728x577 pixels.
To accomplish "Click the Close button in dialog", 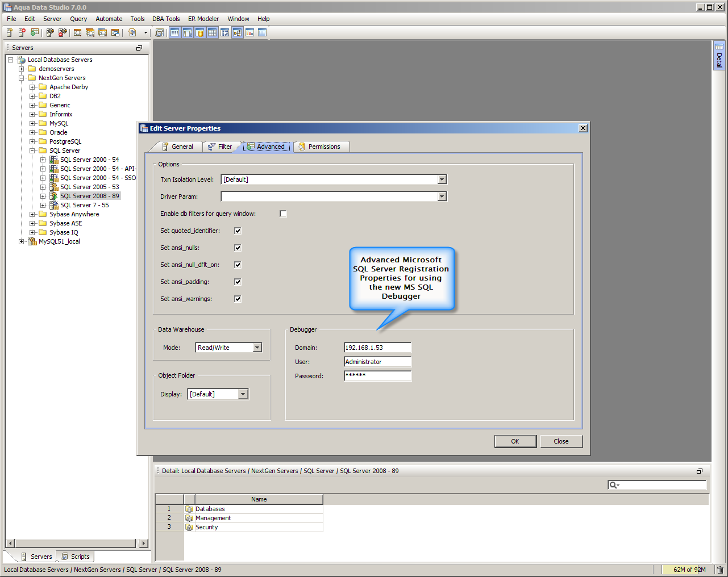I will tap(561, 441).
